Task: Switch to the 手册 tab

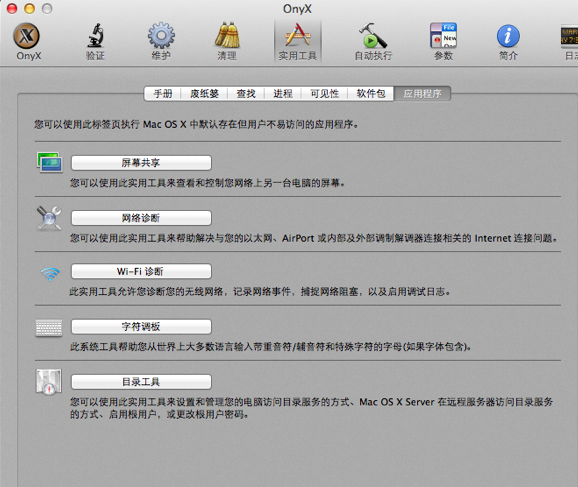Action: click(x=163, y=94)
